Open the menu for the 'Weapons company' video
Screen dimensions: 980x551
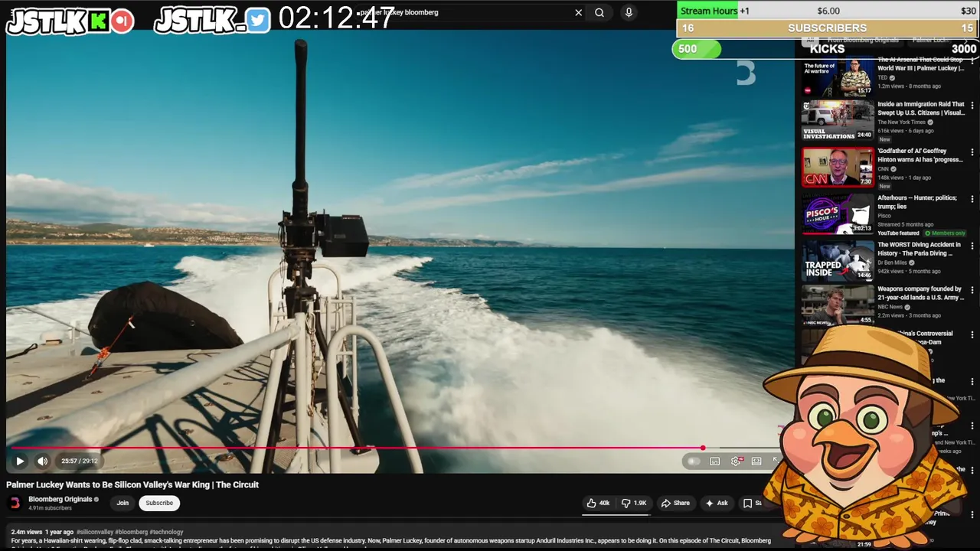pyautogui.click(x=972, y=290)
